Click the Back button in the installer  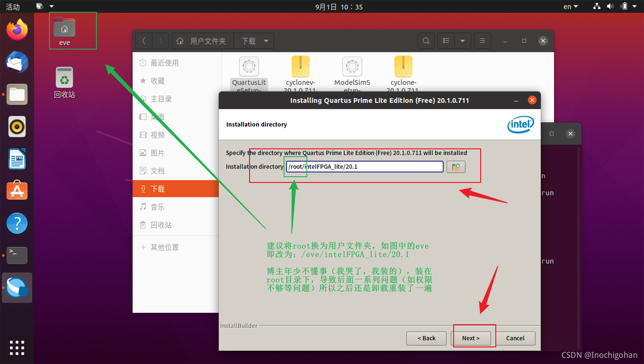tap(426, 338)
